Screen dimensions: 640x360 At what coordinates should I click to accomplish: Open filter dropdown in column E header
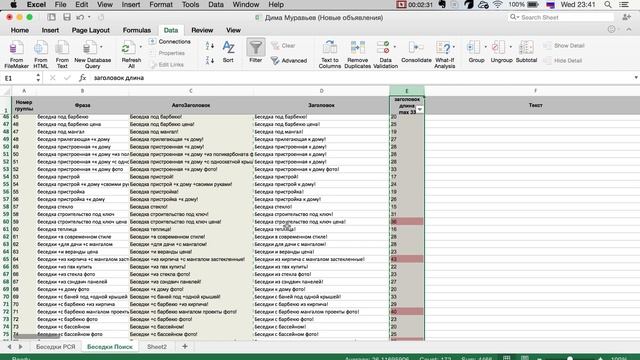(x=420, y=109)
